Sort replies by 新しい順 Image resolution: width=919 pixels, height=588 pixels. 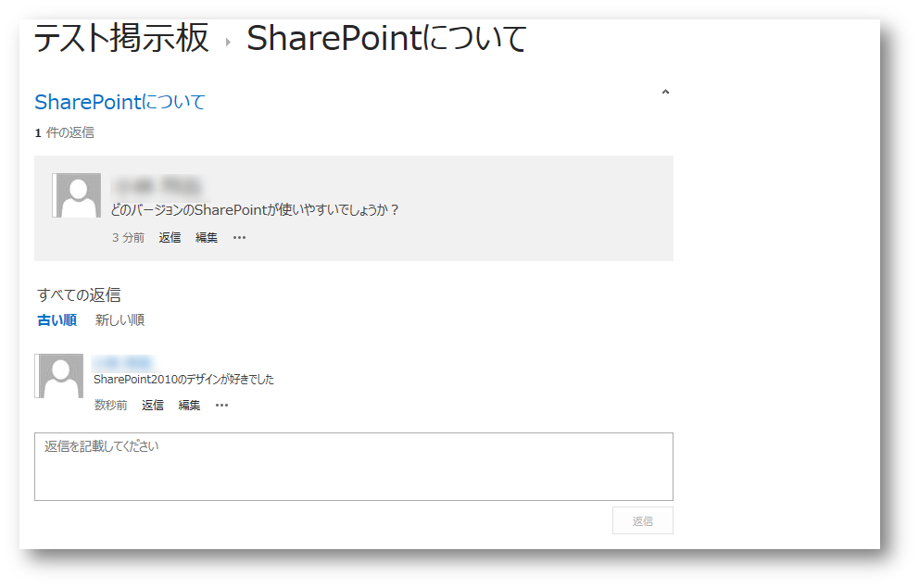click(x=120, y=320)
